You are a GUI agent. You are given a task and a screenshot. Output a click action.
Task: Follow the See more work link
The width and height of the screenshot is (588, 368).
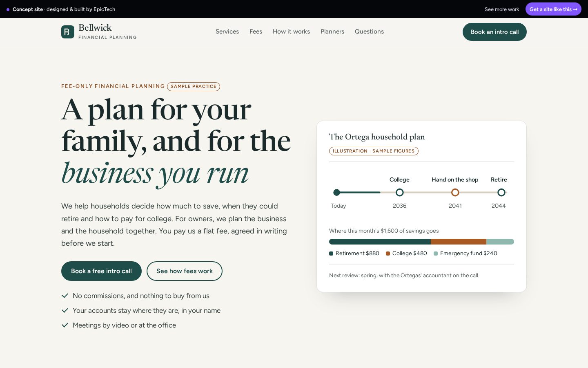point(502,9)
